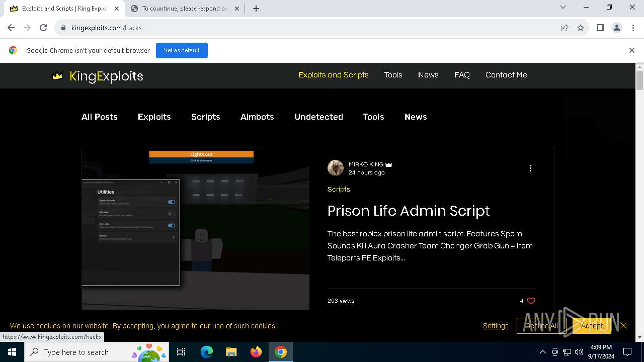Select the Exploits category filter
Image resolution: width=644 pixels, height=362 pixels.
coord(154,117)
